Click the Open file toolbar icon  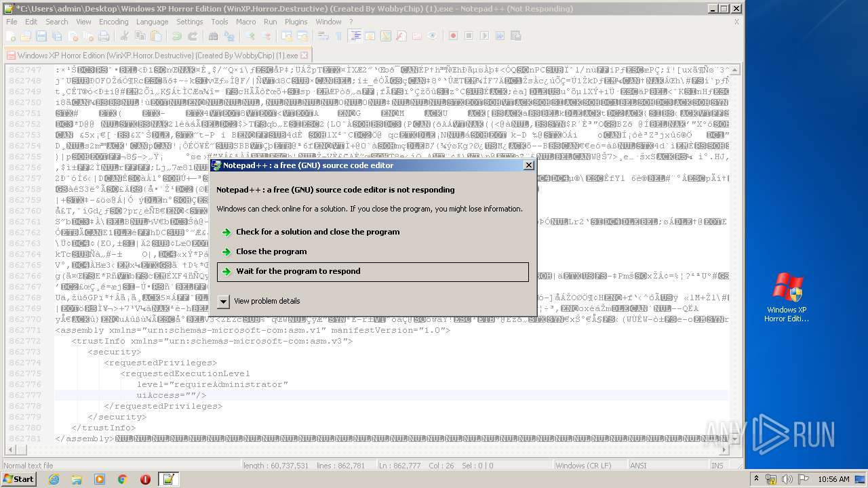point(25,36)
